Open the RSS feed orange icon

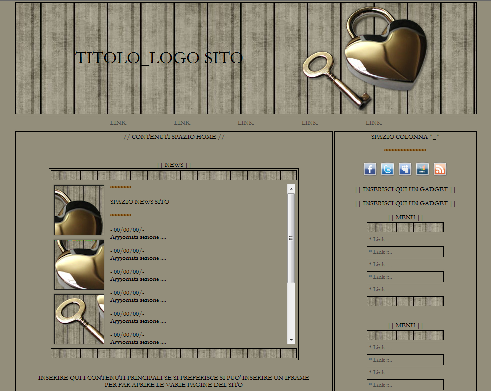pyautogui.click(x=440, y=169)
